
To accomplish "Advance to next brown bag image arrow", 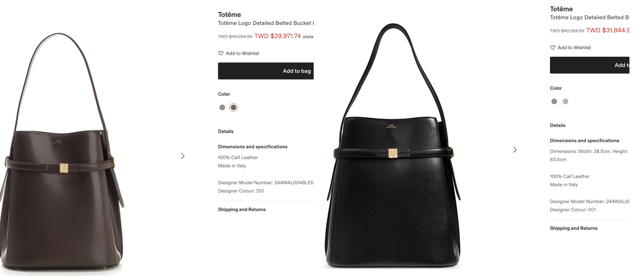I will click(183, 156).
